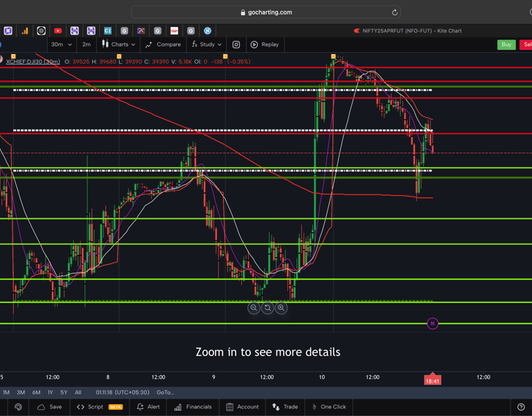Open the 30m timeframe dropdown
The image size is (532, 416).
[x=61, y=44]
